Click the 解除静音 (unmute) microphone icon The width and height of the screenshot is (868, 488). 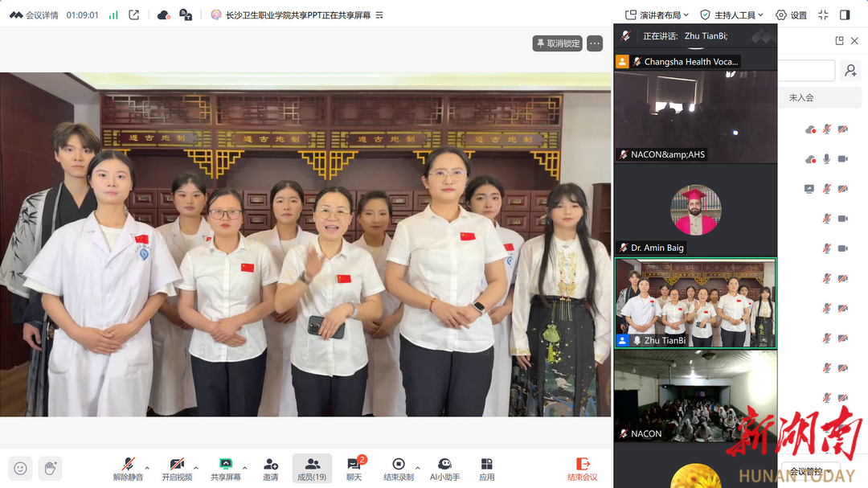[x=128, y=465]
